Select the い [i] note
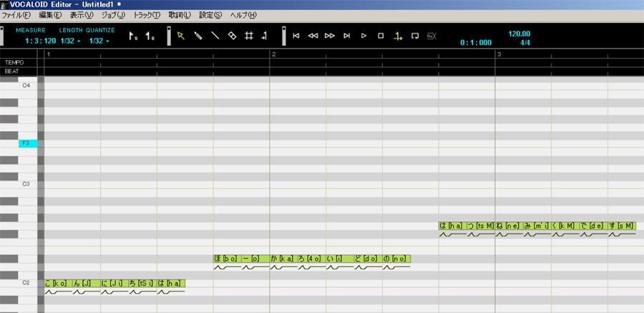This screenshot has width=644, height=313. pyautogui.click(x=340, y=259)
